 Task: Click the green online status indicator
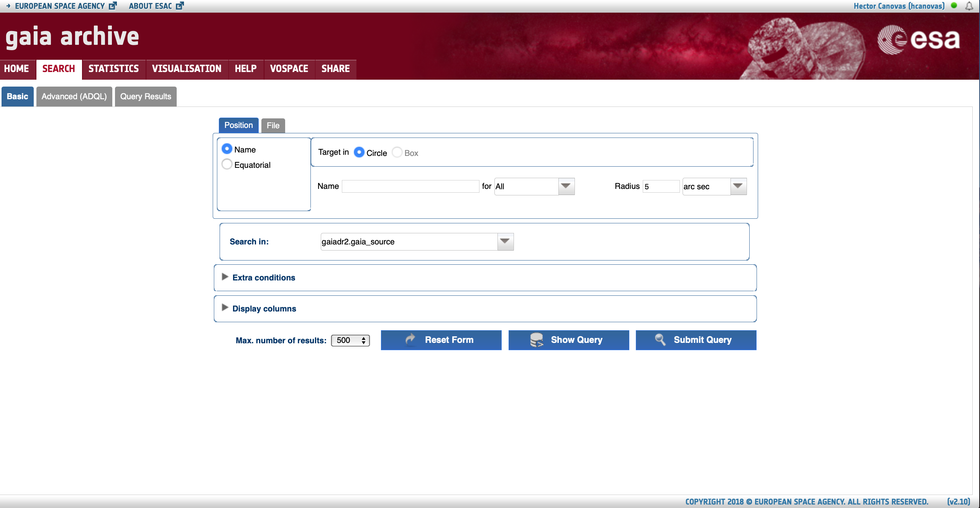954,5
